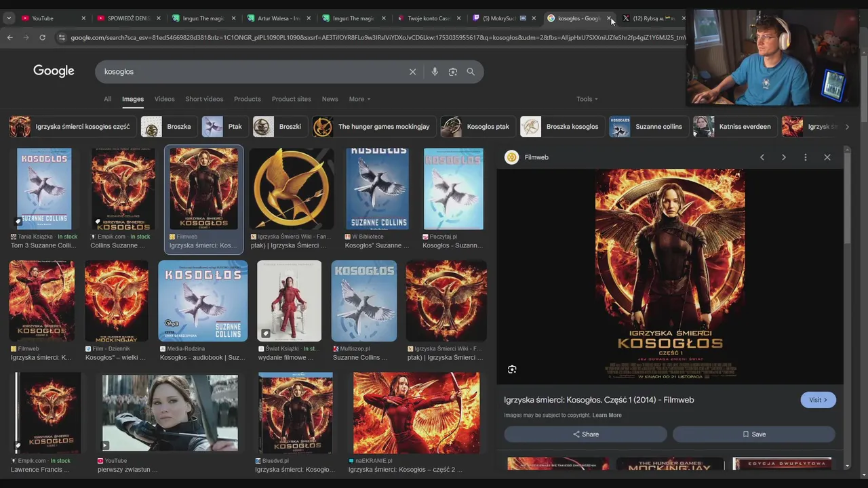Screen dimensions: 868x488
Task: Open W Bibliotece Kosogłos cover thumbnail
Action: [x=377, y=189]
